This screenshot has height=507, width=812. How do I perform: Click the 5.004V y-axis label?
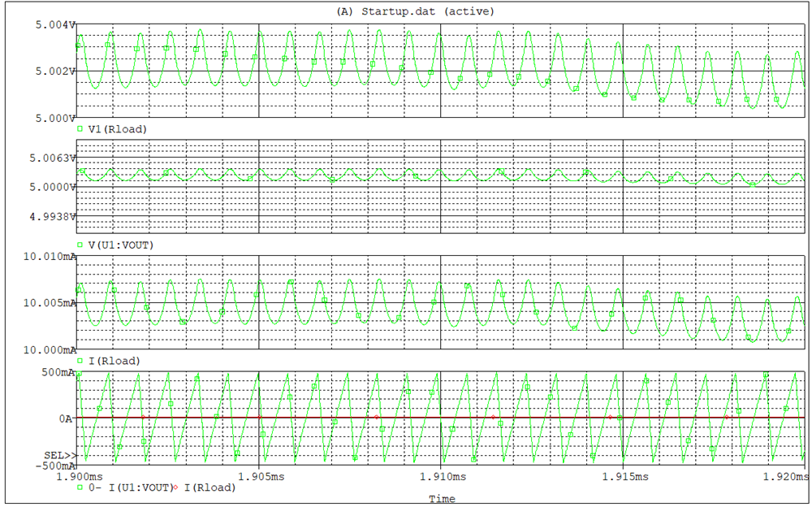pos(54,25)
